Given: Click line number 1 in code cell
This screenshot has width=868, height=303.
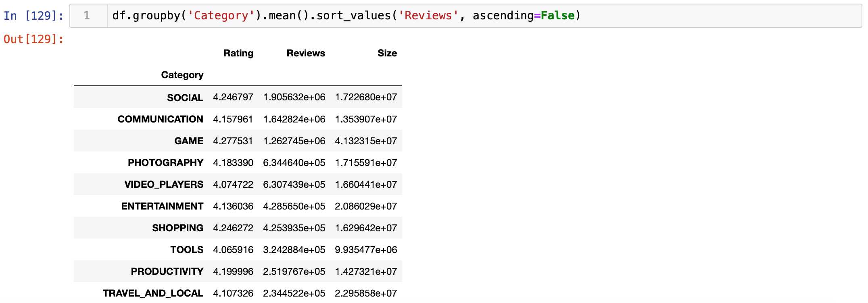Looking at the screenshot, I should 87,16.
